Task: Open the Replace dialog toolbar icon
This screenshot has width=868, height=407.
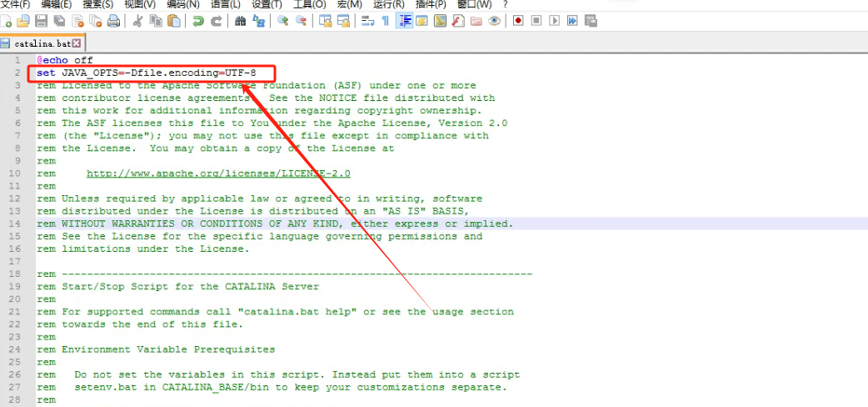Action: coord(258,21)
